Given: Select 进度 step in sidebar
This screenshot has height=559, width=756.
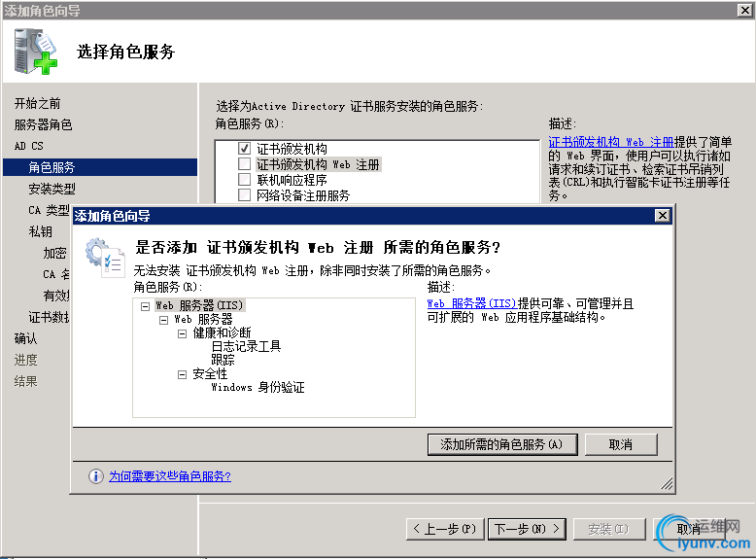Looking at the screenshot, I should [x=25, y=360].
